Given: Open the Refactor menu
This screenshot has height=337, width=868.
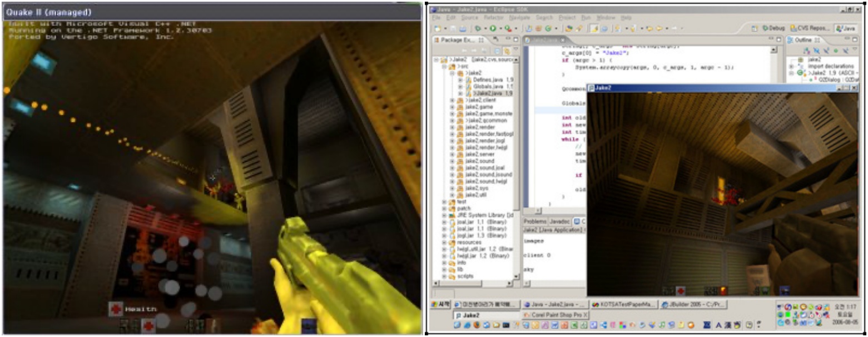Looking at the screenshot, I should coord(493,18).
